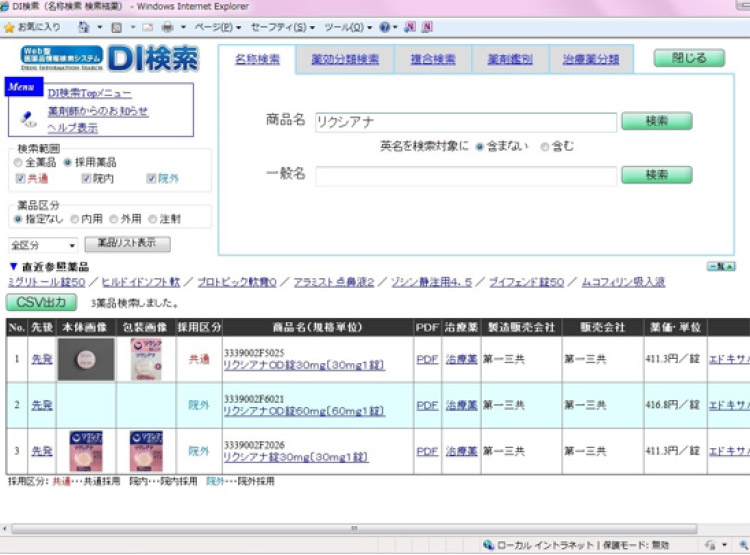The width and height of the screenshot is (750, 555).
Task: Click the IE help question mark icon
Action: click(x=384, y=26)
